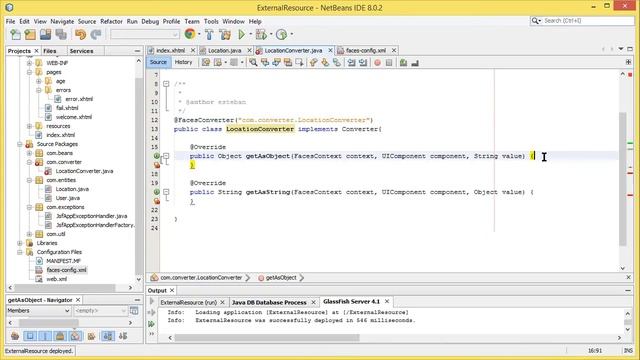Toggle Show Fields filter in Navigator
Image resolution: width=640 pixels, height=360 pixels.
[30, 336]
